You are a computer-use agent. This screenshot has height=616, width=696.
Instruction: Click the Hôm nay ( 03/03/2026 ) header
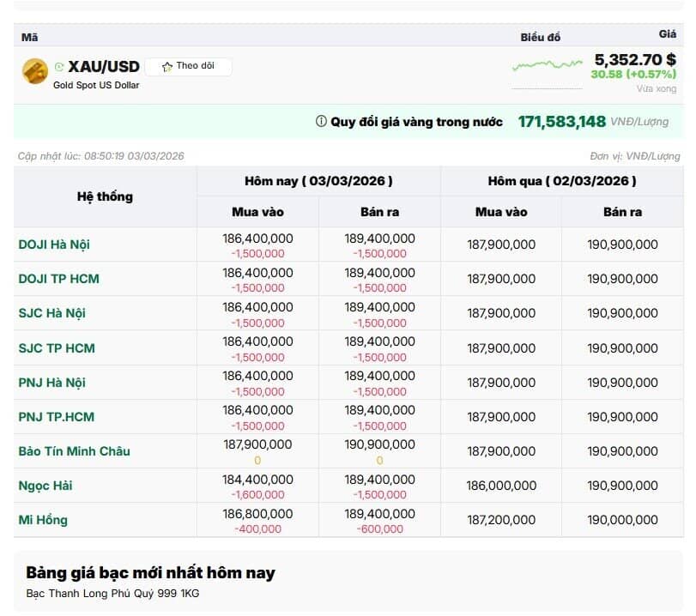[x=318, y=181]
